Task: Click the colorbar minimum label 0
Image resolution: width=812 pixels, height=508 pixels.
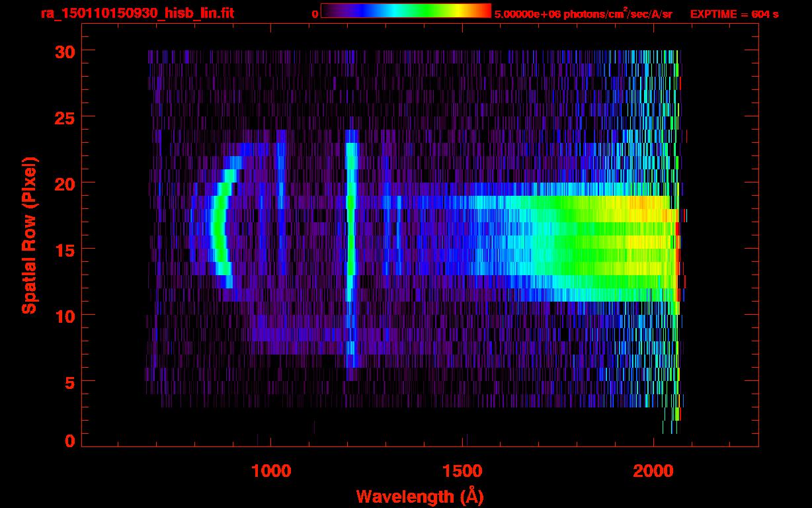Action: (315, 14)
